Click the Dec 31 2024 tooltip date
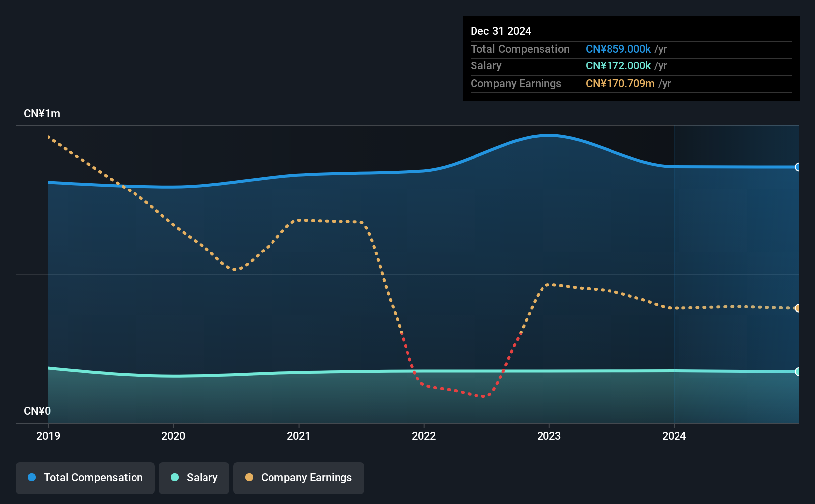The width and height of the screenshot is (815, 504). 501,31
